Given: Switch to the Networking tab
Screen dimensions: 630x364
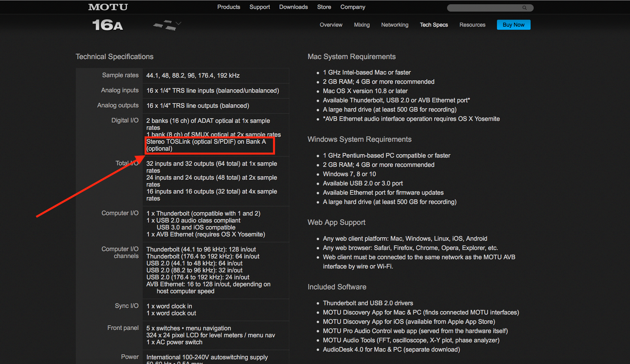Looking at the screenshot, I should pyautogui.click(x=395, y=25).
